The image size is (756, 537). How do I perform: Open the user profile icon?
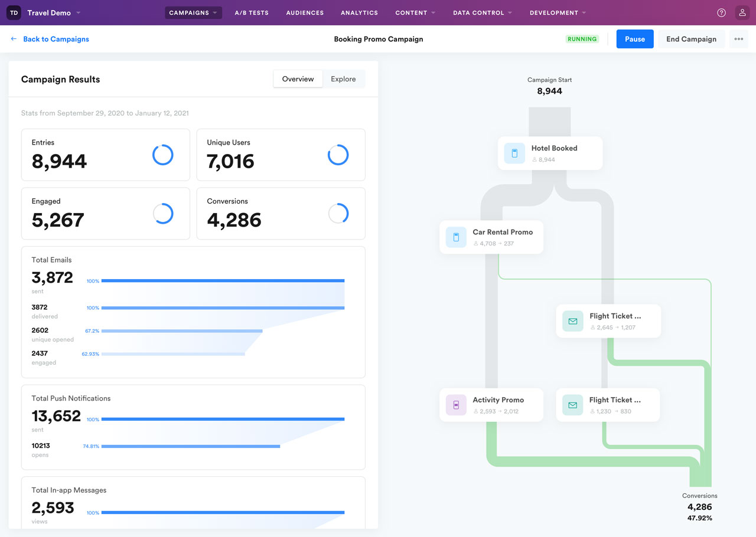click(x=742, y=12)
